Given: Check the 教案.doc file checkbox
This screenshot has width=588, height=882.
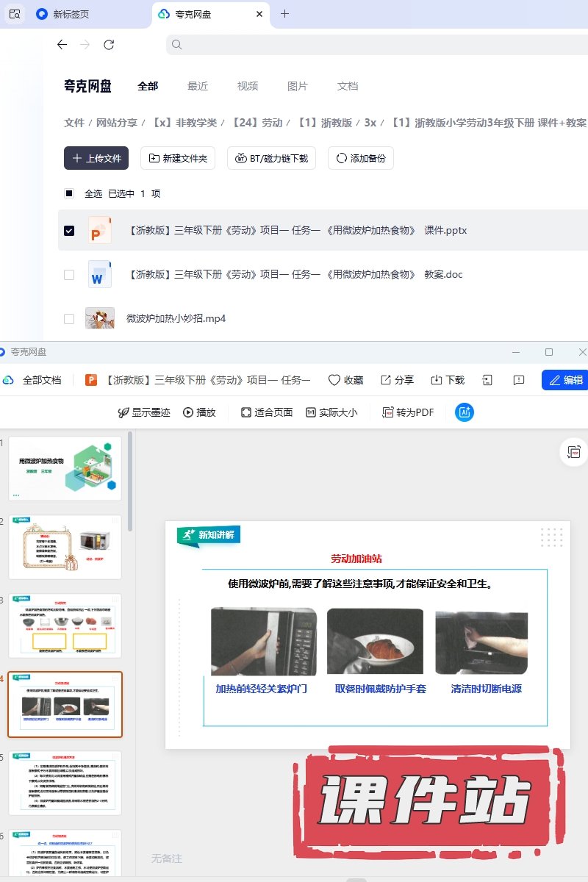Looking at the screenshot, I should click(x=69, y=275).
